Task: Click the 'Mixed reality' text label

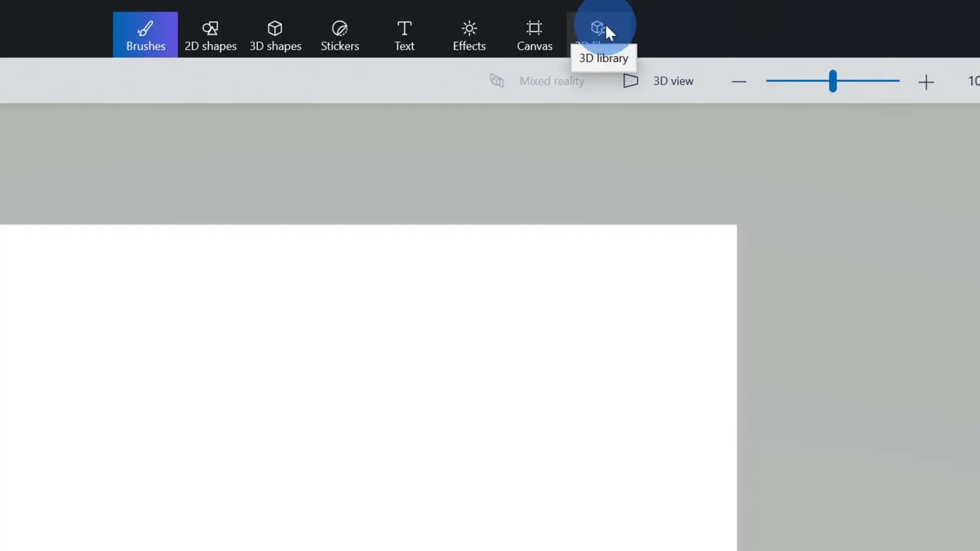Action: (x=552, y=81)
